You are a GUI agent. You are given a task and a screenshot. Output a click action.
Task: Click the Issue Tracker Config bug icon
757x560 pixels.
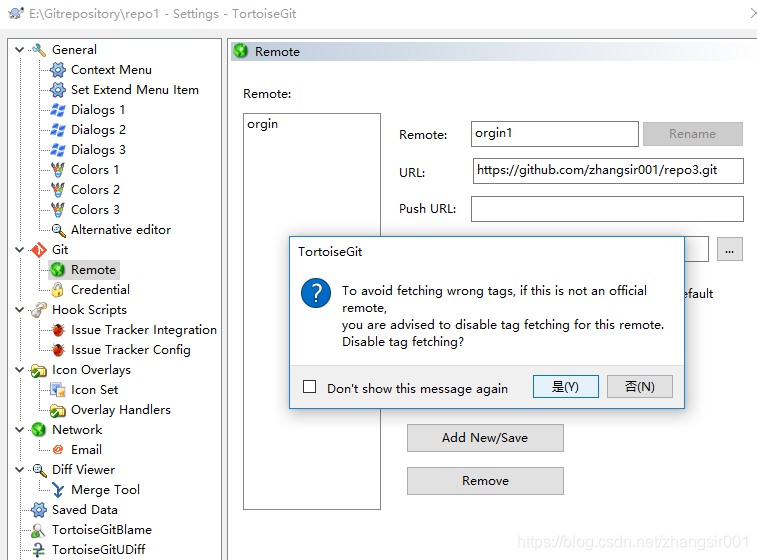click(x=58, y=350)
